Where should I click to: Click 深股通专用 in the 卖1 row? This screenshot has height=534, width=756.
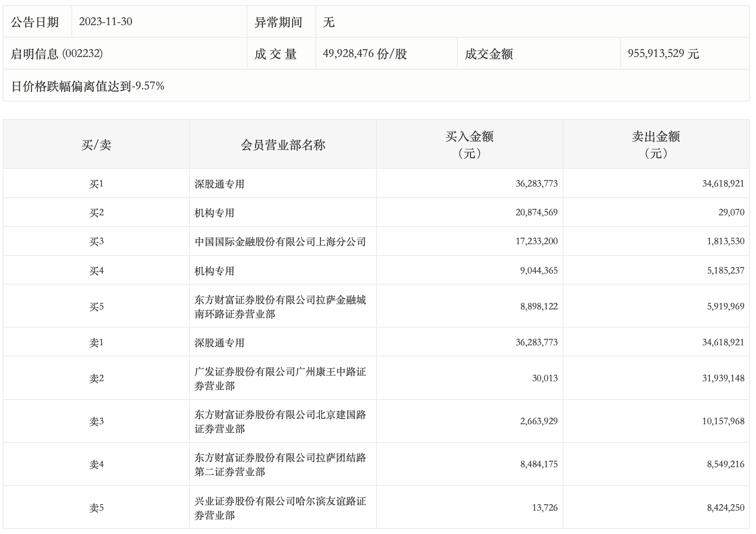coord(219,343)
